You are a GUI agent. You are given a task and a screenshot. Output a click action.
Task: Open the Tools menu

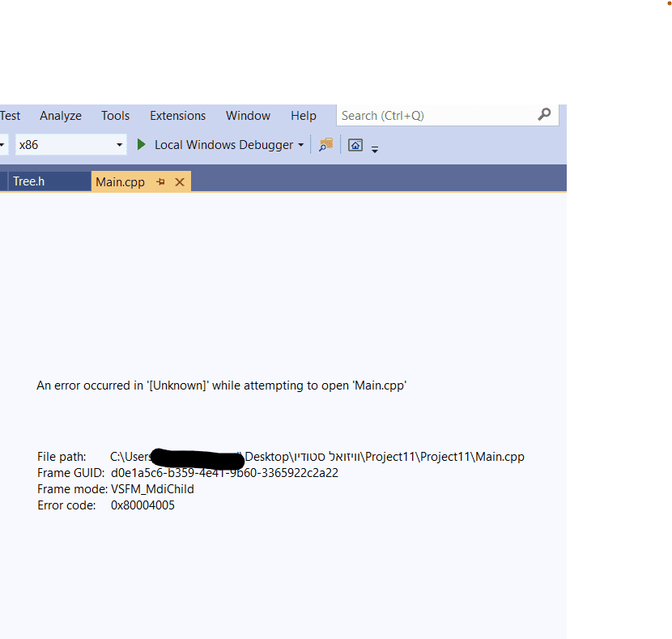tap(115, 116)
